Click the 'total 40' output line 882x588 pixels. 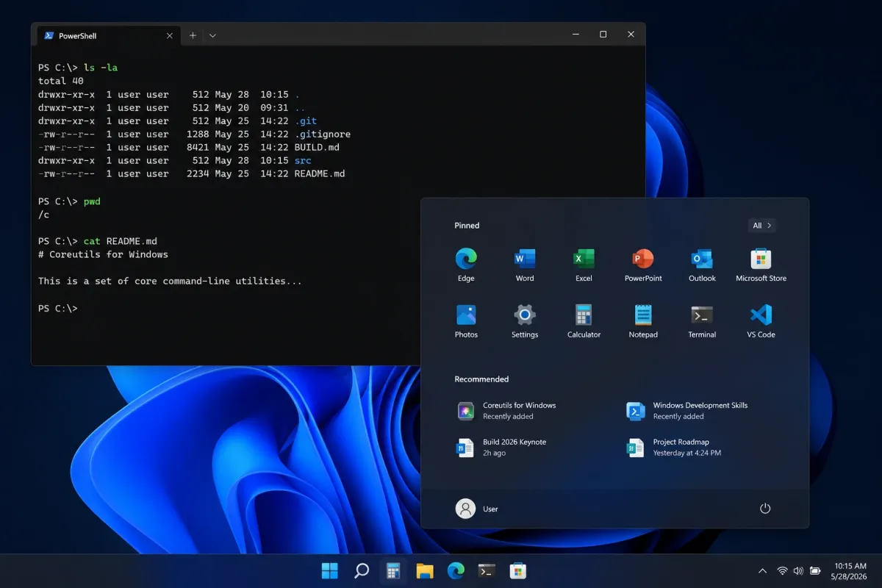point(61,81)
